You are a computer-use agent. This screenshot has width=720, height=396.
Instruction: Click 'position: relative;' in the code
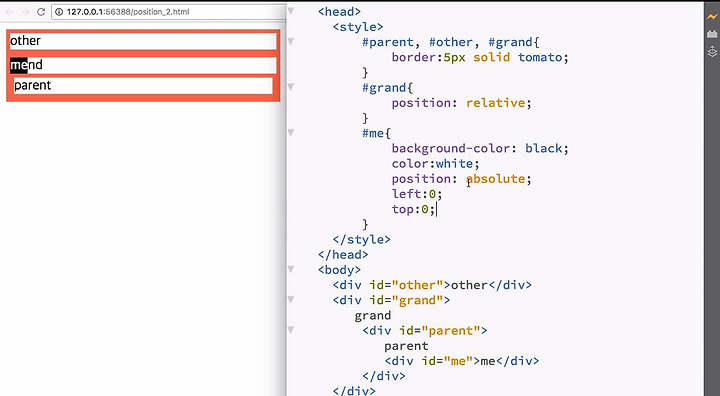461,103
